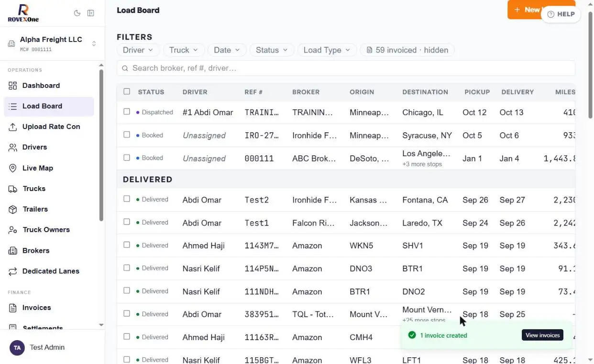
Task: Click the Syracuse, NY destination cell
Action: pyautogui.click(x=427, y=135)
